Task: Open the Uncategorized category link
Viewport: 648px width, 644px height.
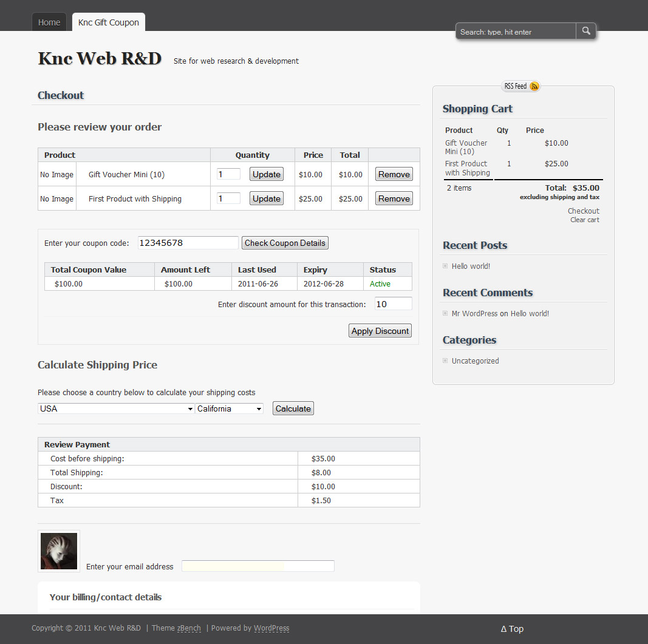Action: click(476, 361)
